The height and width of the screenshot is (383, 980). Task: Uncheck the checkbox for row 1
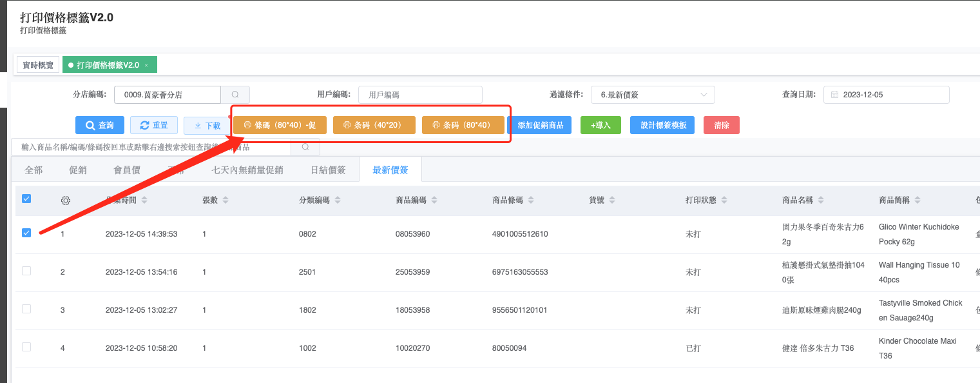pos(26,233)
